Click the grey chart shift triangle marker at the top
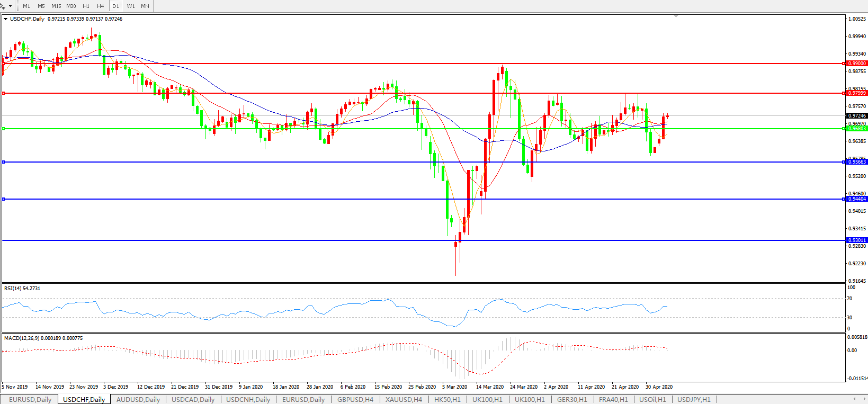This screenshot has width=868, height=404. click(676, 16)
